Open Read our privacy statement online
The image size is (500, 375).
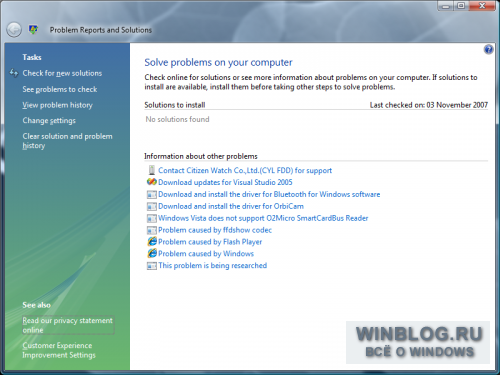[x=68, y=325]
